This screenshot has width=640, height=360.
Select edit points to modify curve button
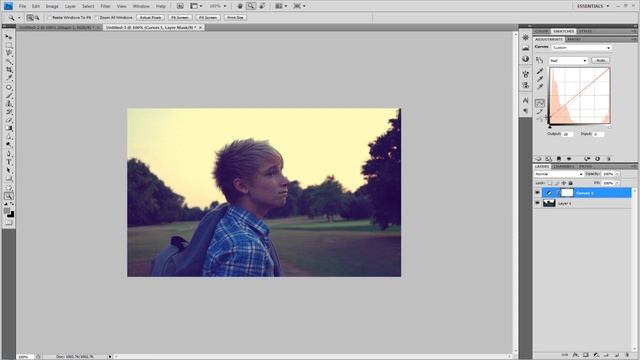pos(540,103)
